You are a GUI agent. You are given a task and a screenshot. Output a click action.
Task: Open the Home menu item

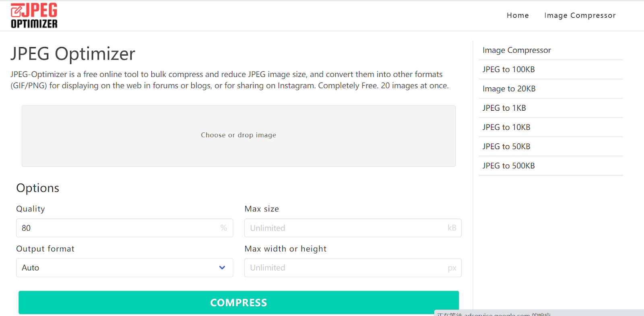tap(518, 15)
